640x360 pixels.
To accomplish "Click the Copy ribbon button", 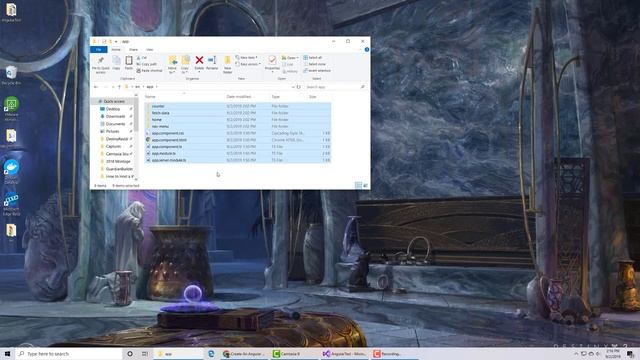I will 116,63.
